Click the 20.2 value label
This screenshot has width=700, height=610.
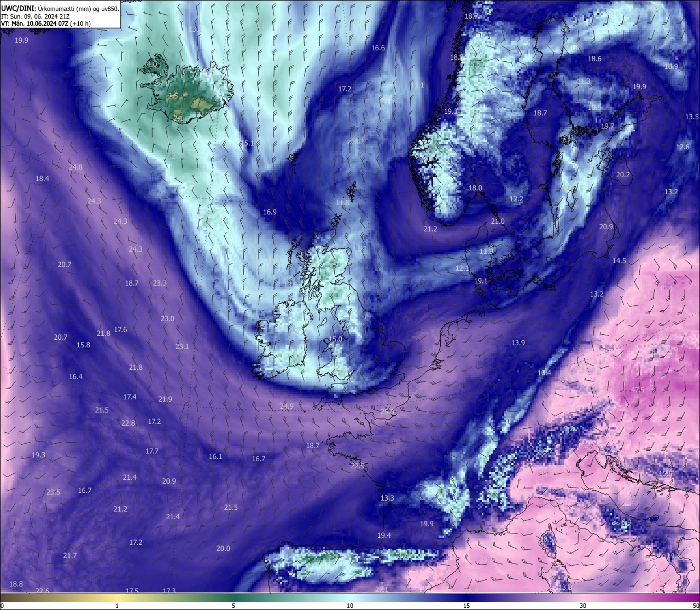623,175
